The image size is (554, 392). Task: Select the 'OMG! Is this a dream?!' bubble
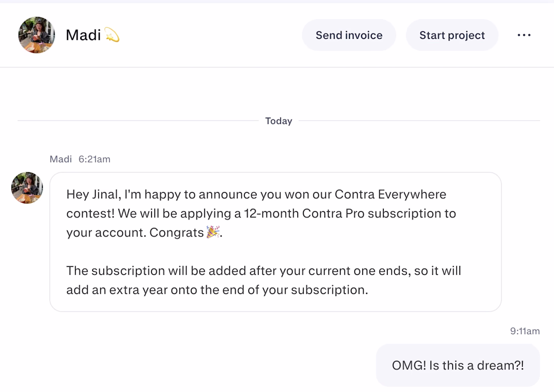click(457, 365)
